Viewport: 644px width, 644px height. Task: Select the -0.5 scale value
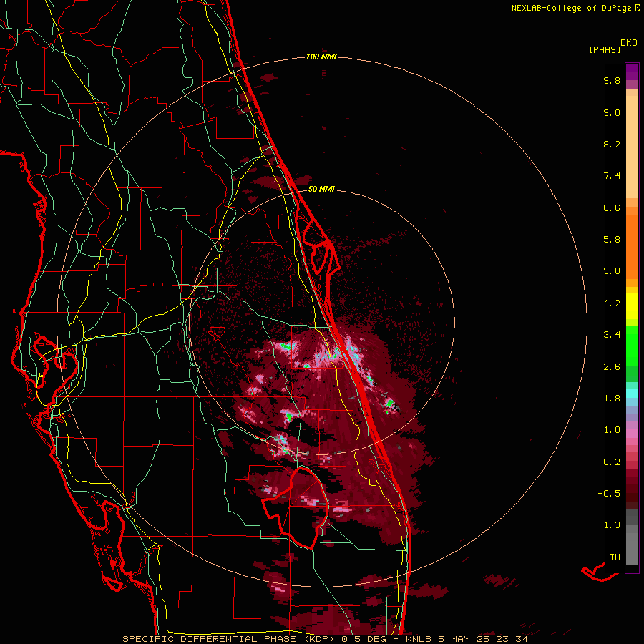[609, 494]
